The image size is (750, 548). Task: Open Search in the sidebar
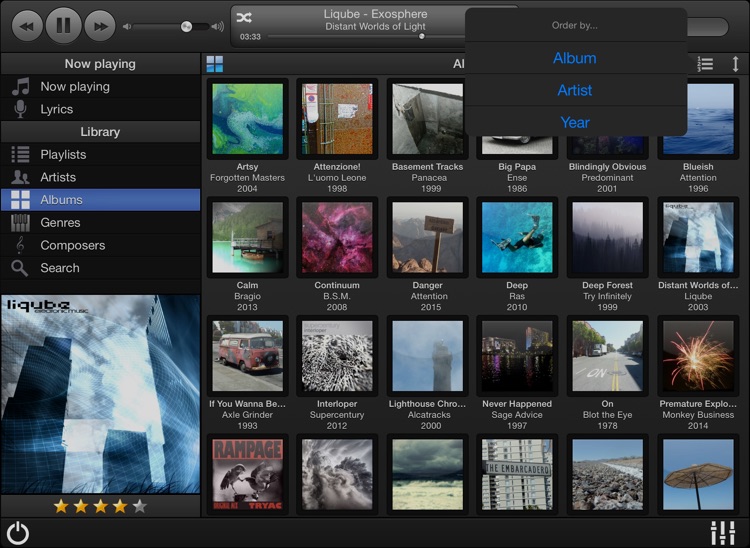[100, 268]
